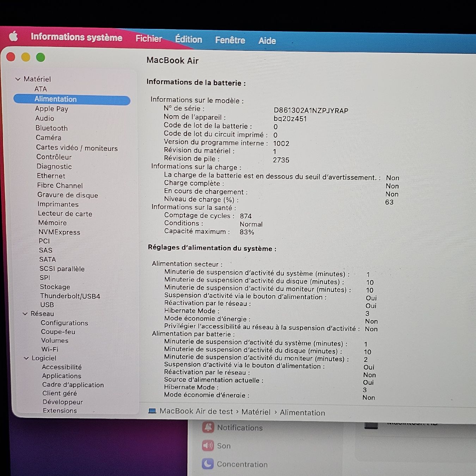
Task: Select Applications under Logiciel
Action: [x=62, y=376]
